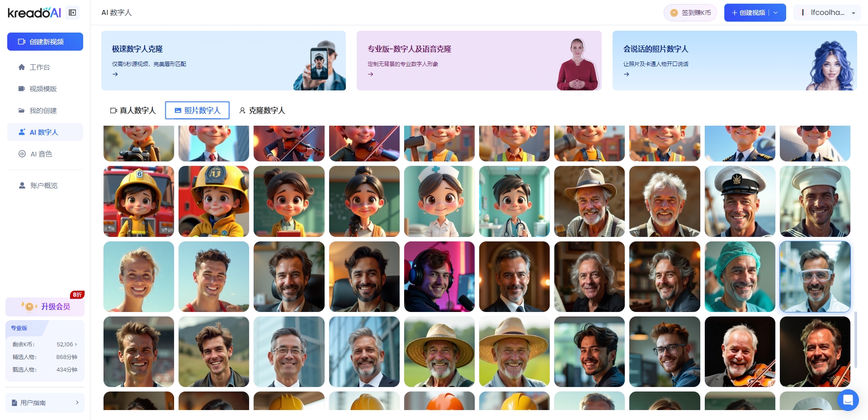The height and width of the screenshot is (420, 868).
Task: Select the 照片数字人 tab
Action: click(197, 110)
